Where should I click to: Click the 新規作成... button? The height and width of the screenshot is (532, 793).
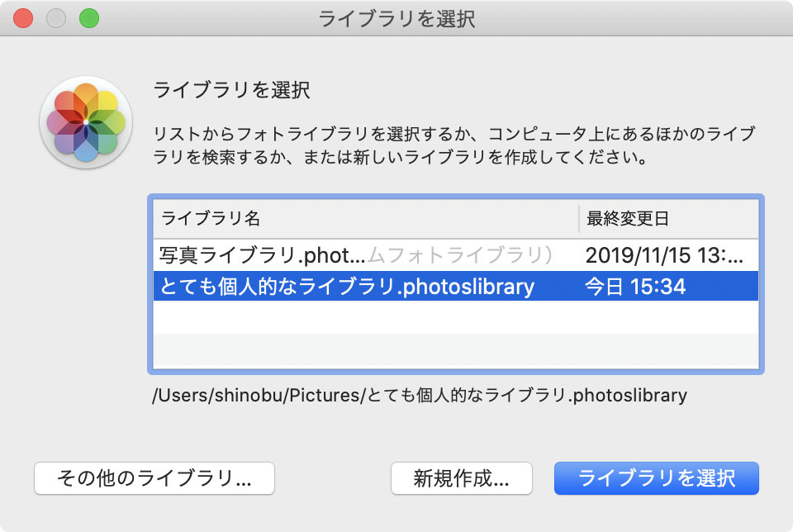coord(461,477)
